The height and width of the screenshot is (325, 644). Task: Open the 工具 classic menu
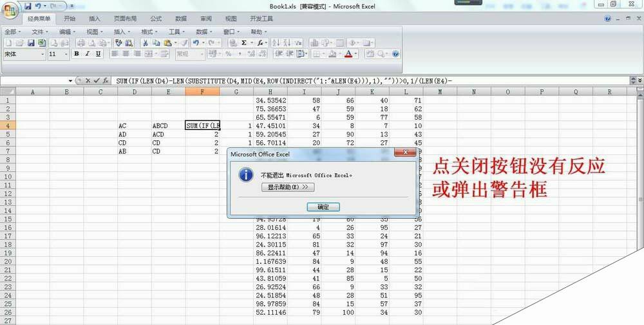point(176,32)
